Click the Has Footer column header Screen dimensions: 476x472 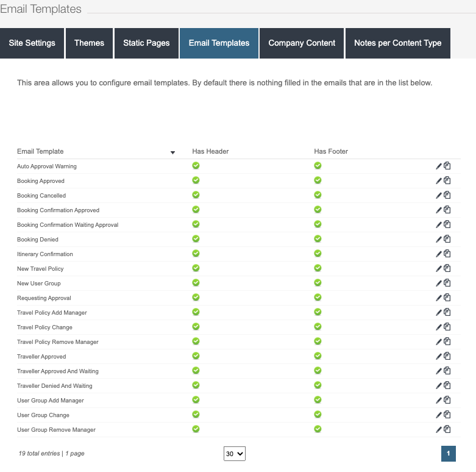[x=331, y=151]
